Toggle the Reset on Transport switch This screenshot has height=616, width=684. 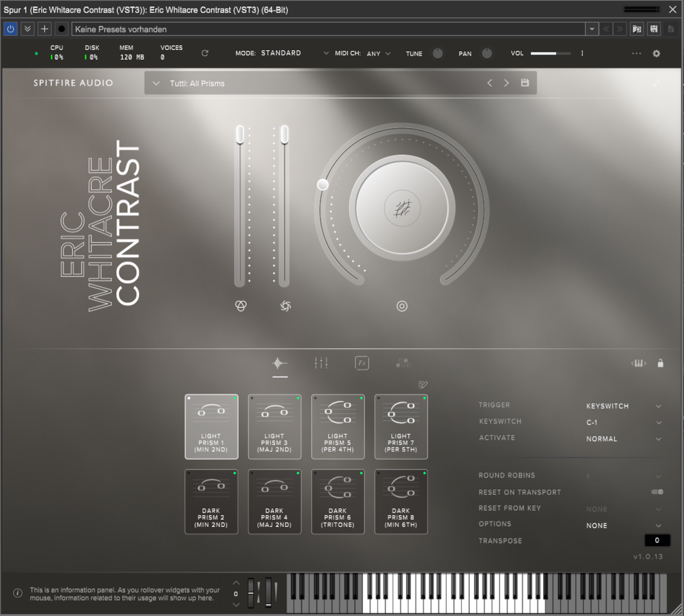(658, 492)
